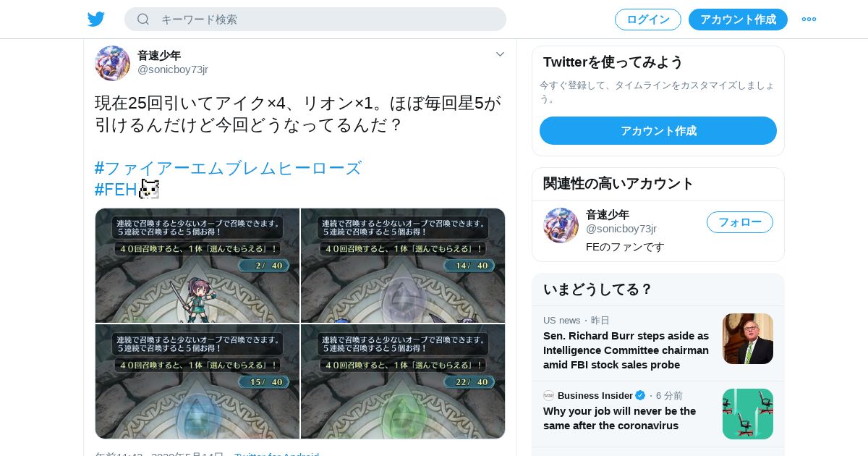Open the #FEH hashtag link
868x456 pixels.
pyautogui.click(x=116, y=190)
